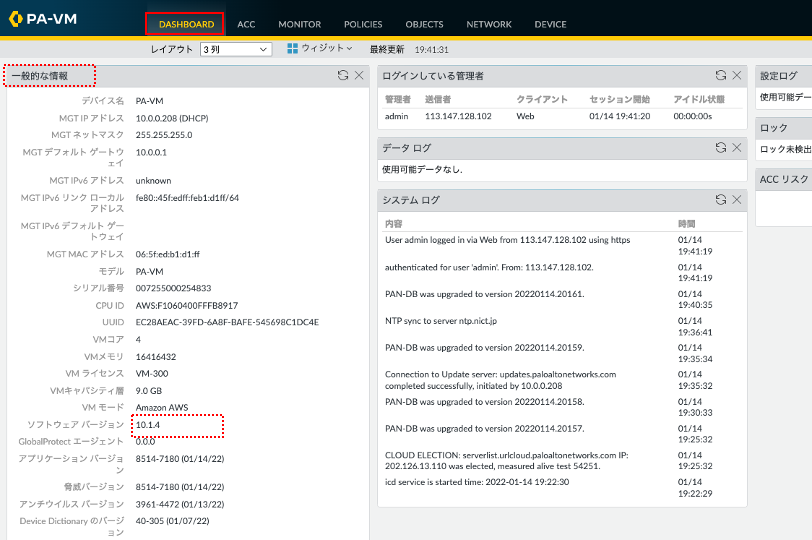812x540 pixels.
Task: Click the MGT MAC address 06:5f:ed:b1:d1:ff
Action: (168, 254)
